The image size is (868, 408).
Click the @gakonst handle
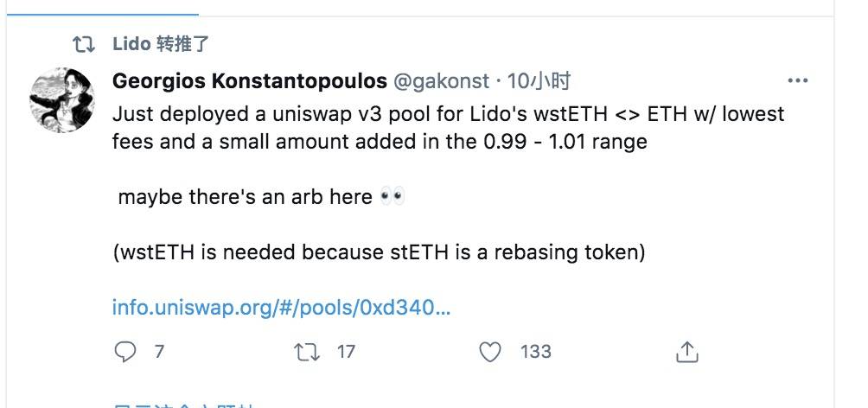coord(441,81)
